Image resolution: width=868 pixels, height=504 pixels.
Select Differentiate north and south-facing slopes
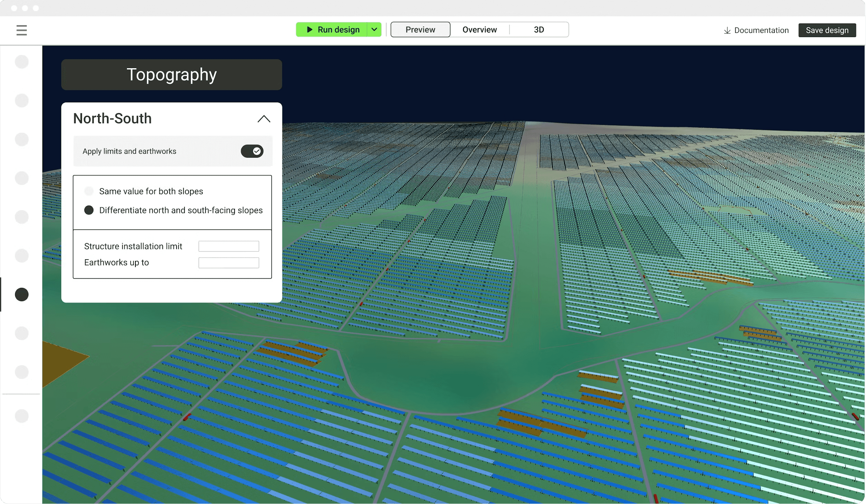pyautogui.click(x=89, y=210)
